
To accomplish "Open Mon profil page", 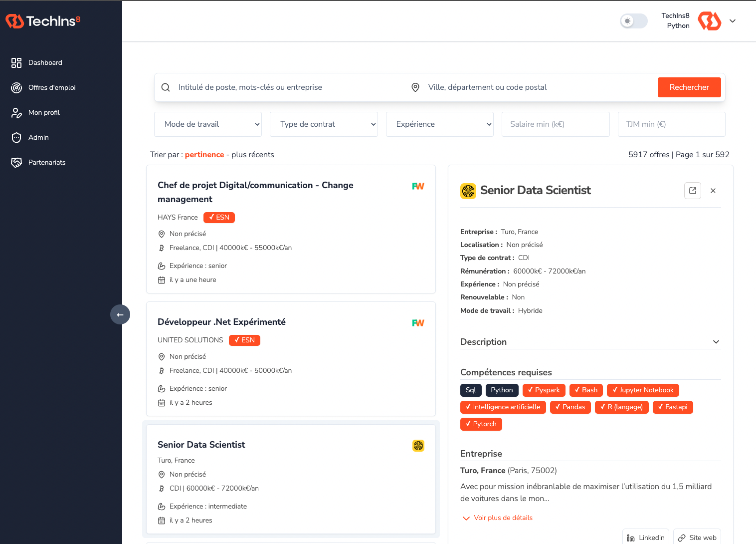I will [x=44, y=113].
